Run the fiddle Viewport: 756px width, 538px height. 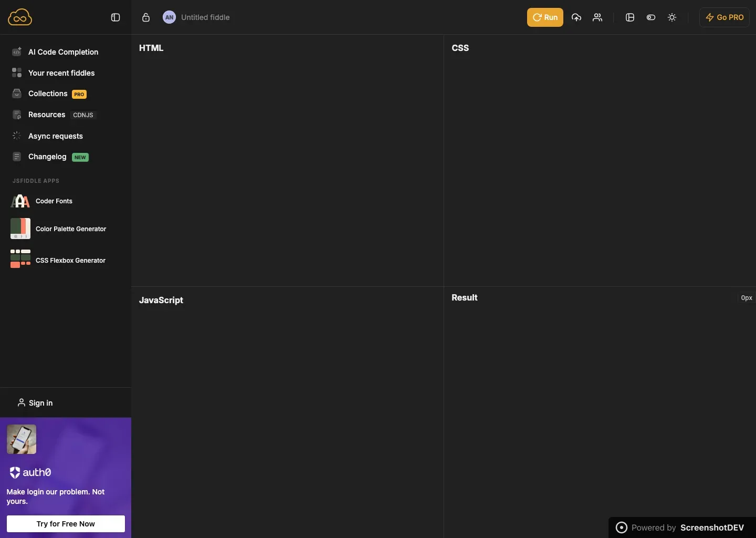tap(545, 17)
